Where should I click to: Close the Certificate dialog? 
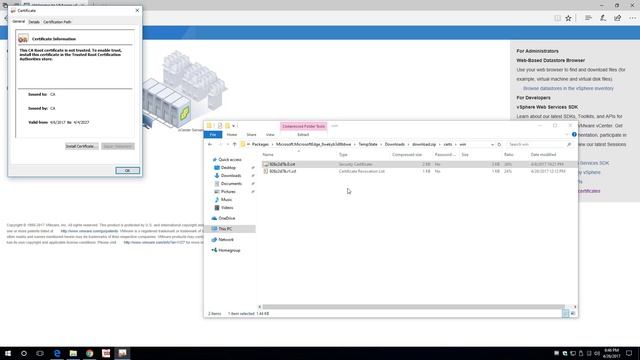[x=137, y=10]
